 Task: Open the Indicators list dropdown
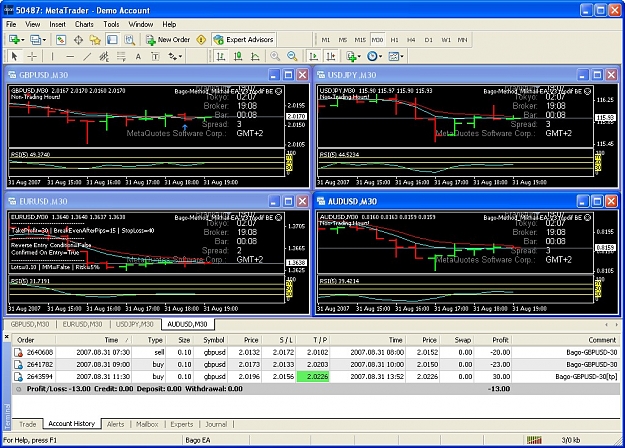[354, 57]
